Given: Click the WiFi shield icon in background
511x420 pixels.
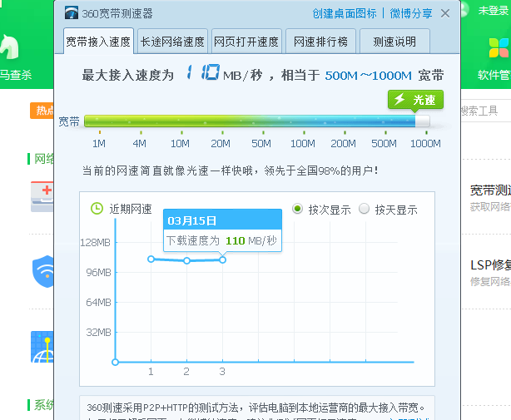Looking at the screenshot, I should click(43, 271).
